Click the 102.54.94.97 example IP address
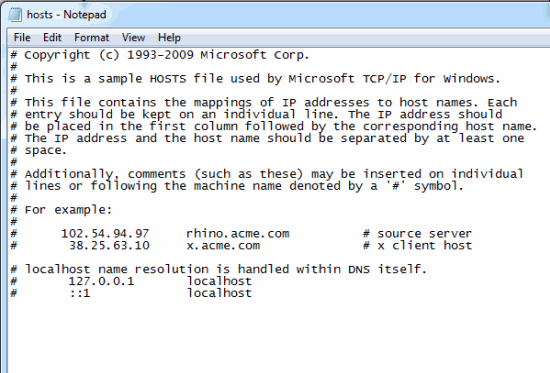 click(105, 234)
